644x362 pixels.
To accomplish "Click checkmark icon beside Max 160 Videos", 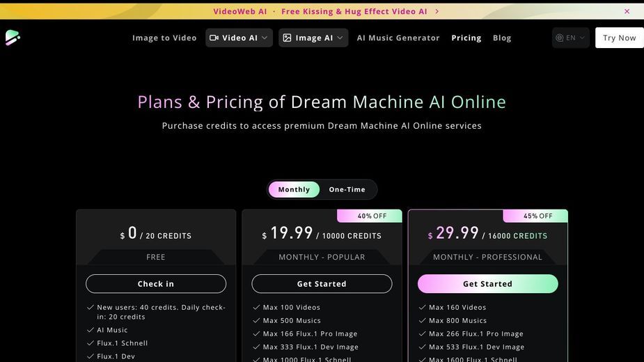I will tap(422, 307).
